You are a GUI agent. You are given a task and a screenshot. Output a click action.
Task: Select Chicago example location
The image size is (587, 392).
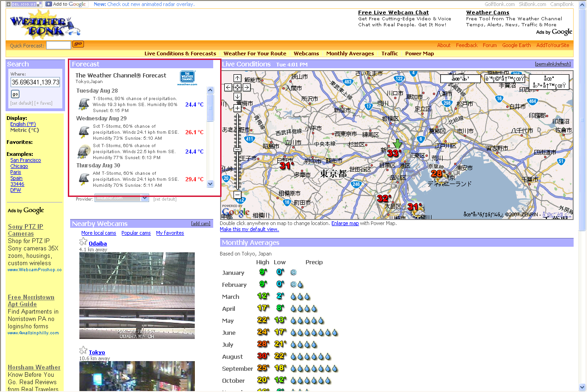[x=19, y=166]
